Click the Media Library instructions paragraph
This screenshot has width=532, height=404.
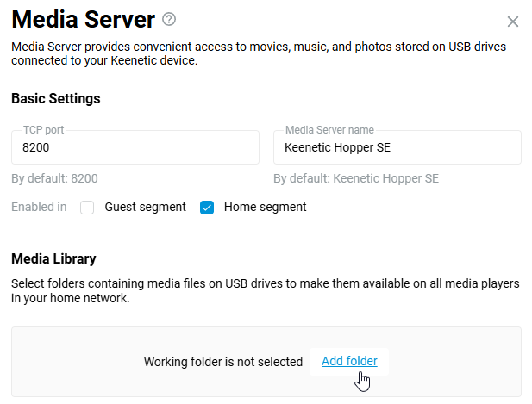click(x=259, y=290)
